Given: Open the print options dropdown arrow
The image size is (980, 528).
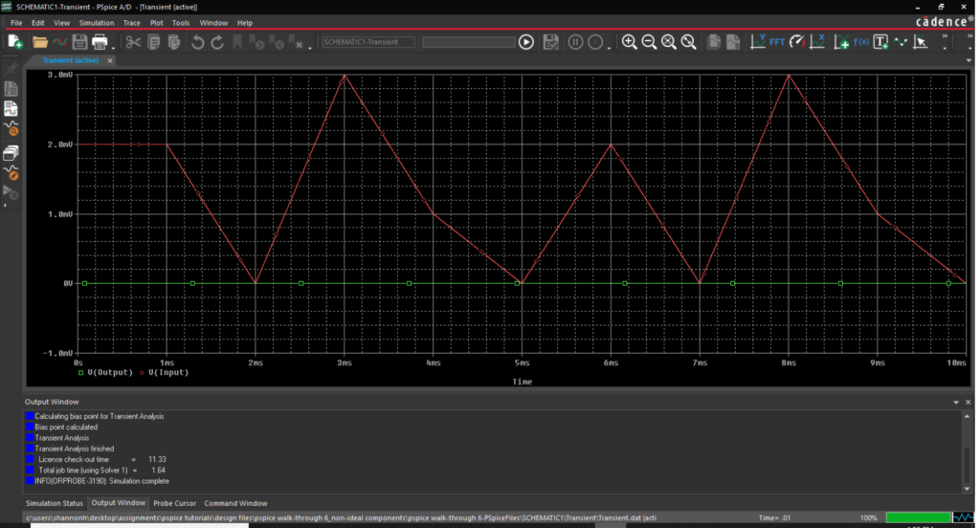Looking at the screenshot, I should tap(113, 46).
